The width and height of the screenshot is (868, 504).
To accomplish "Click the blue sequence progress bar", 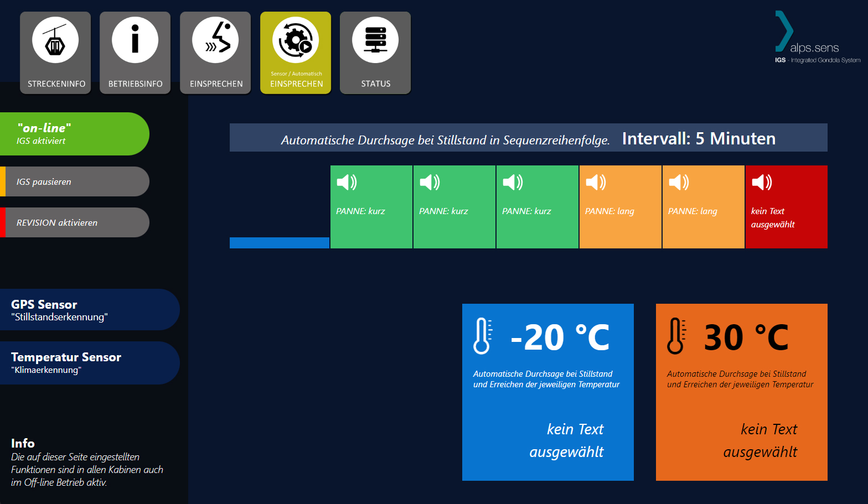I will pos(280,243).
